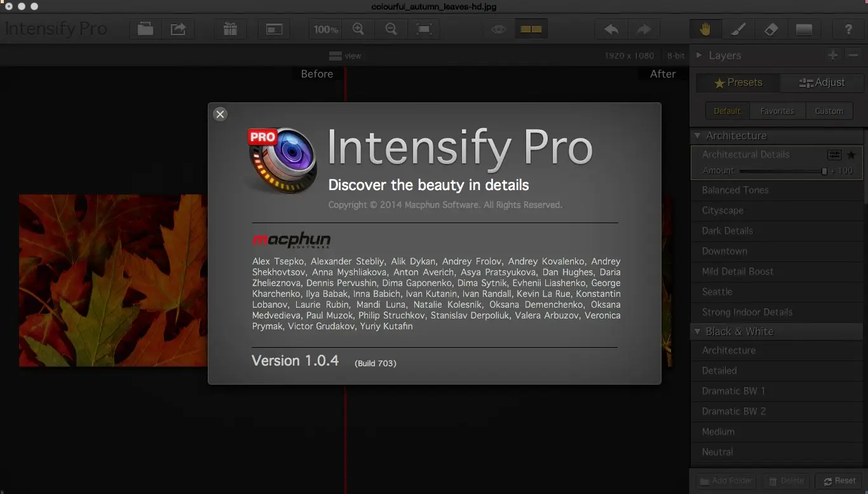The width and height of the screenshot is (868, 494).
Task: Close the About Intensify Pro dialog
Action: tap(220, 114)
